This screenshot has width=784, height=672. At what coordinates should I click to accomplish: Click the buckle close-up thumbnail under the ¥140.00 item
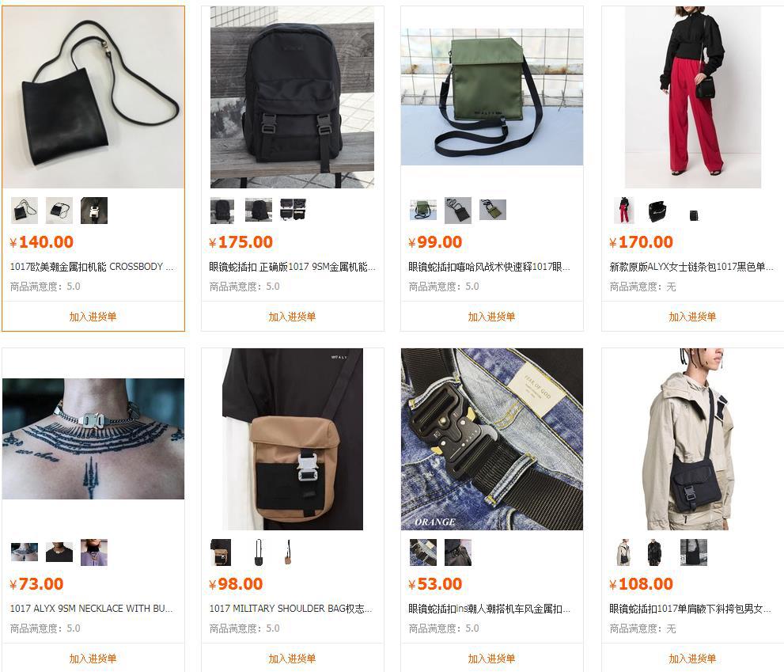[94, 211]
